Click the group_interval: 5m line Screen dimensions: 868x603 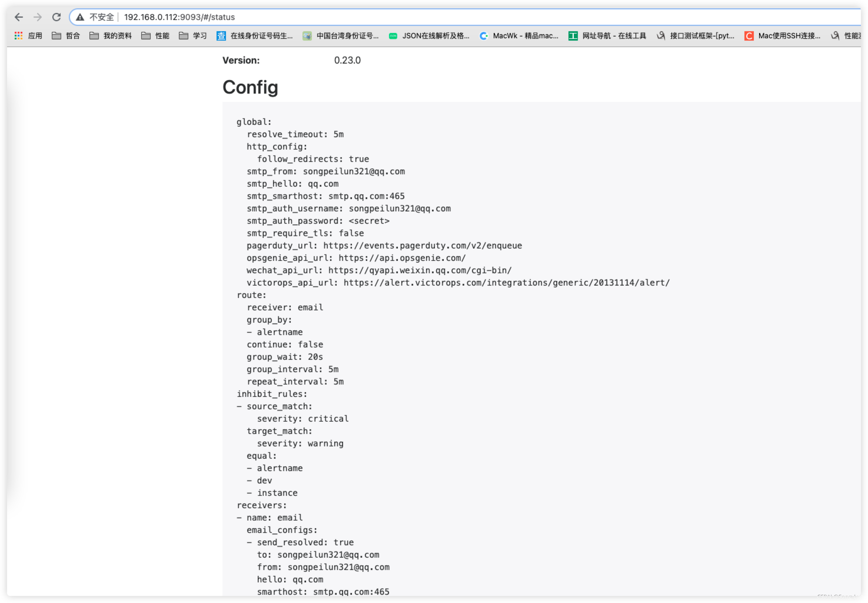point(292,369)
